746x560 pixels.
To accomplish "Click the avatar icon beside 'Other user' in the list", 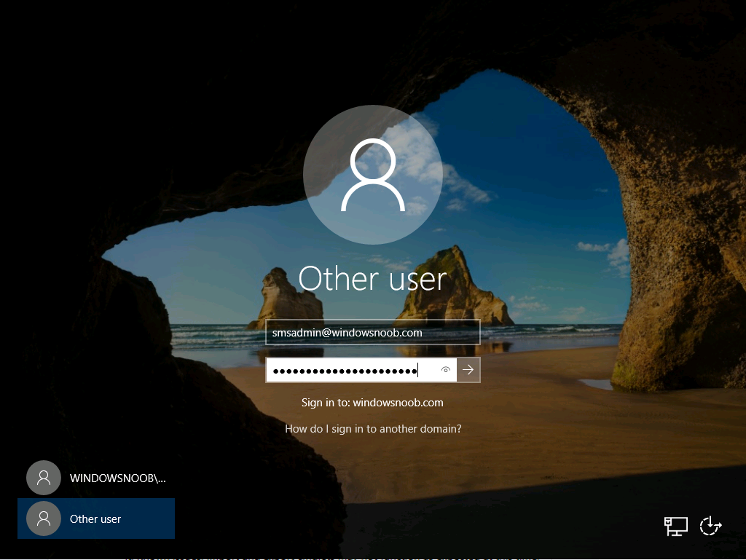I will pyautogui.click(x=44, y=518).
